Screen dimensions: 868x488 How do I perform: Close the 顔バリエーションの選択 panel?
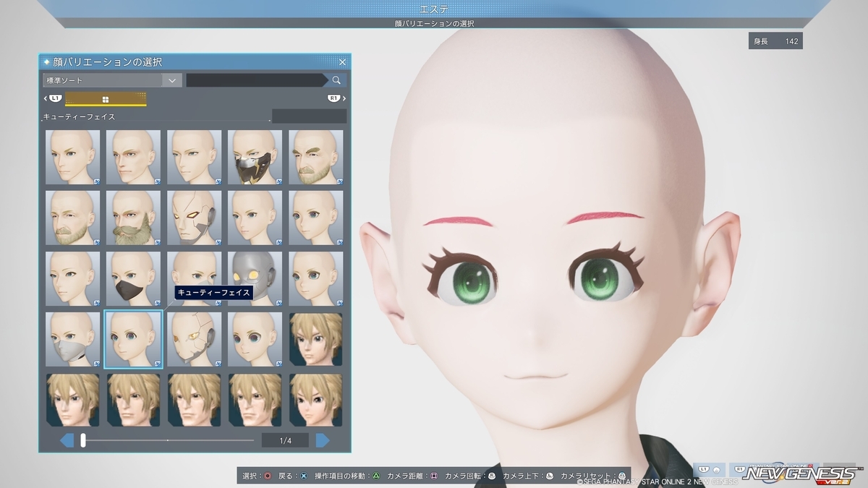[x=343, y=62]
